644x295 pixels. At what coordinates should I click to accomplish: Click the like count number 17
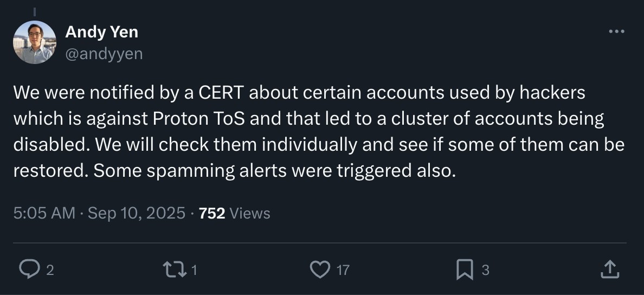[343, 270]
